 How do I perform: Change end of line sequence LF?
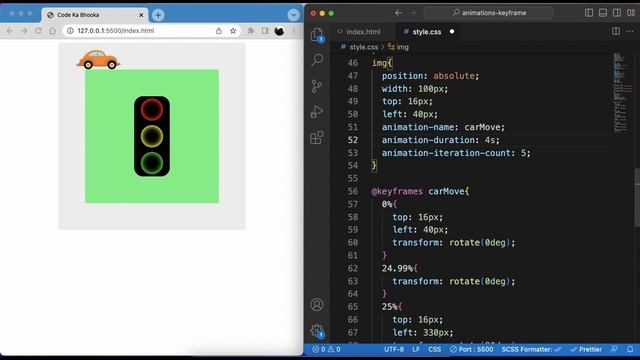click(x=416, y=349)
